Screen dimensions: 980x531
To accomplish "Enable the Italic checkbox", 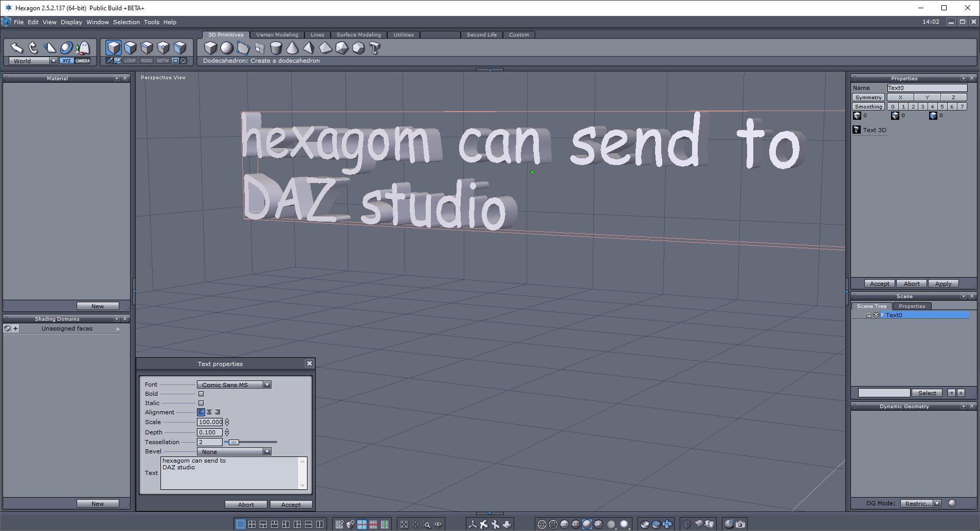I will pos(201,403).
